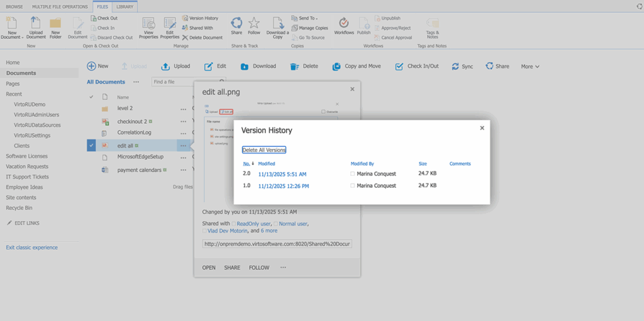The image size is (644, 321).
Task: Click the Delete All Versions link
Action: pyautogui.click(x=264, y=150)
